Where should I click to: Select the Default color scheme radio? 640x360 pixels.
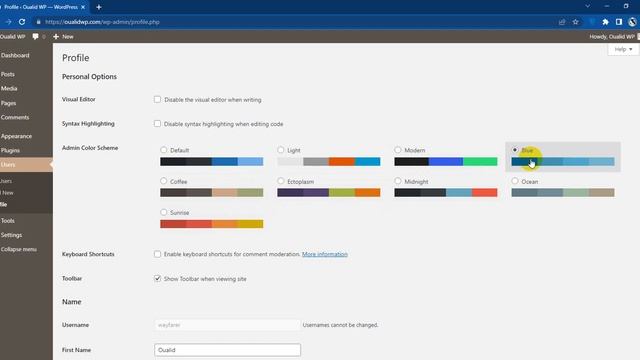[164, 150]
